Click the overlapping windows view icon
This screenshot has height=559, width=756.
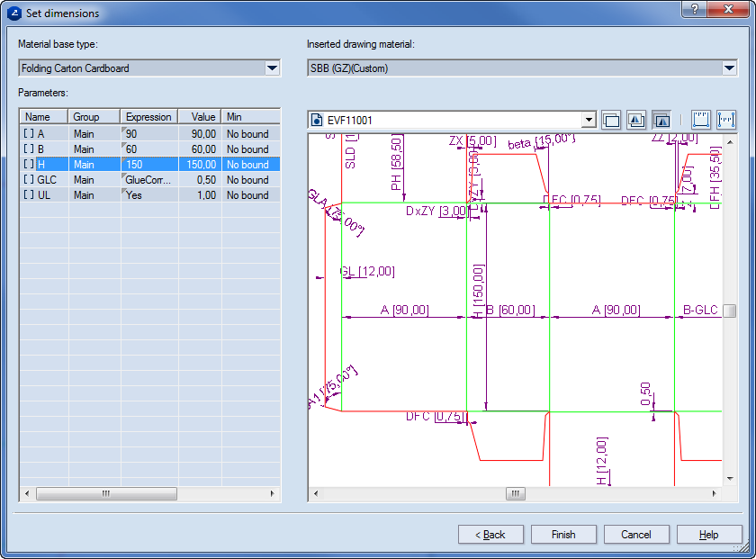click(611, 120)
